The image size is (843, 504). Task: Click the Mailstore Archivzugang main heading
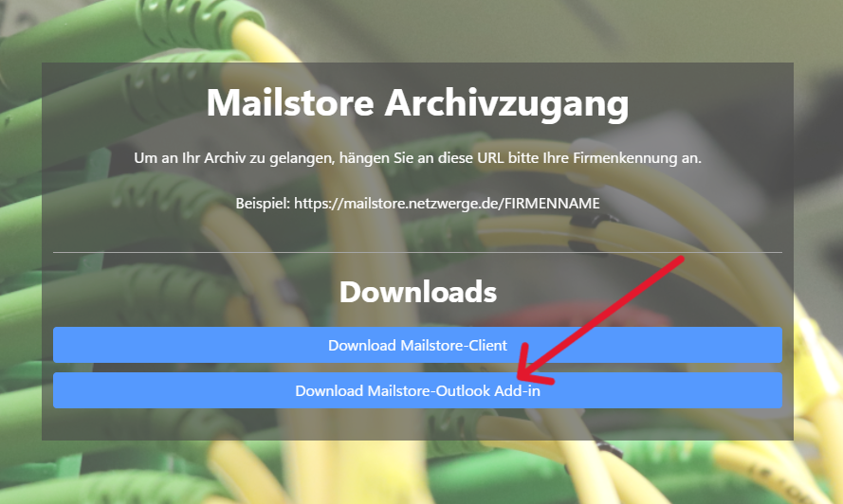pos(417,102)
